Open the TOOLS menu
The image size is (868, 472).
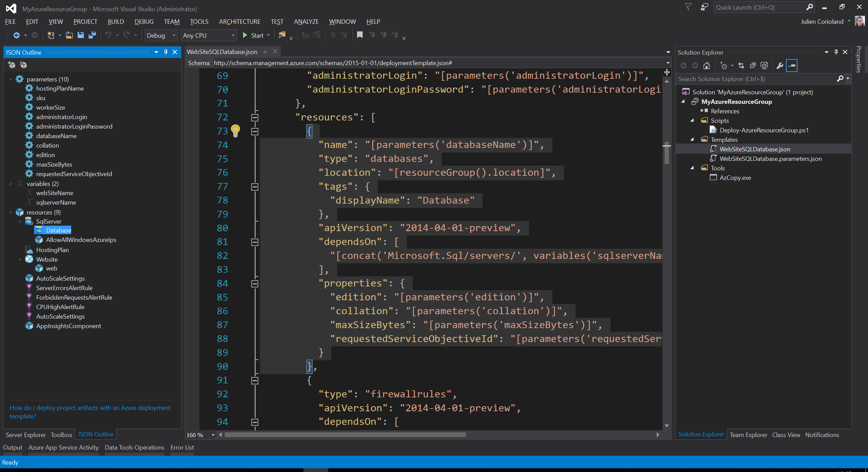(x=199, y=21)
